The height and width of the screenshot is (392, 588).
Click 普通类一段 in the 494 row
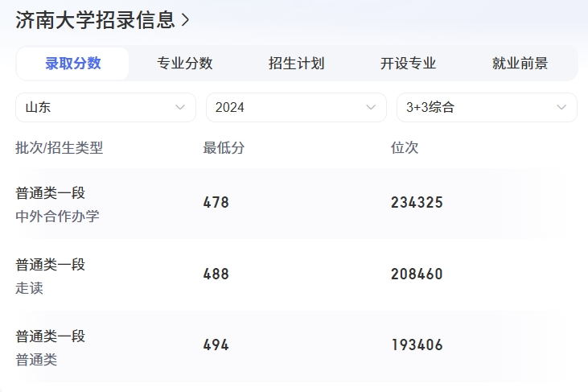pos(50,336)
